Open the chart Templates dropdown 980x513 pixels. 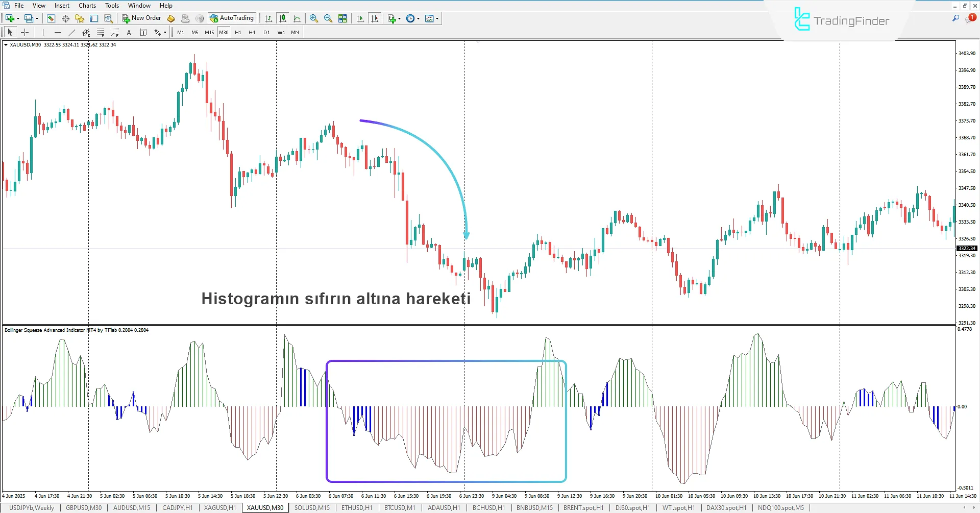(432, 18)
